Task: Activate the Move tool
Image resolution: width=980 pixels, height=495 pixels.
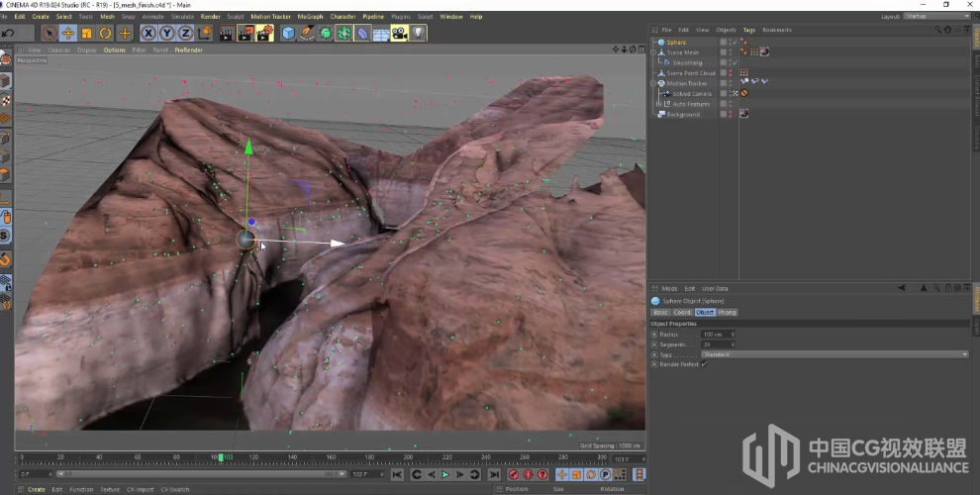Action: coord(67,33)
